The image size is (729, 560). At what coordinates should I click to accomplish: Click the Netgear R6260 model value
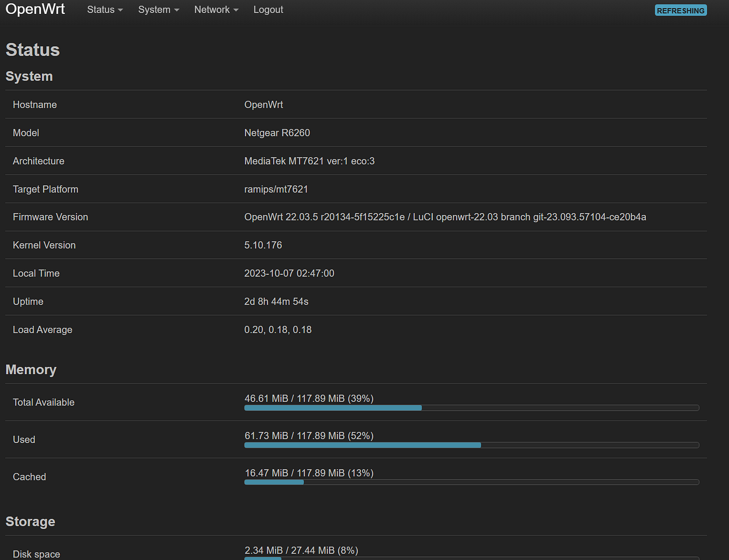pos(277,133)
